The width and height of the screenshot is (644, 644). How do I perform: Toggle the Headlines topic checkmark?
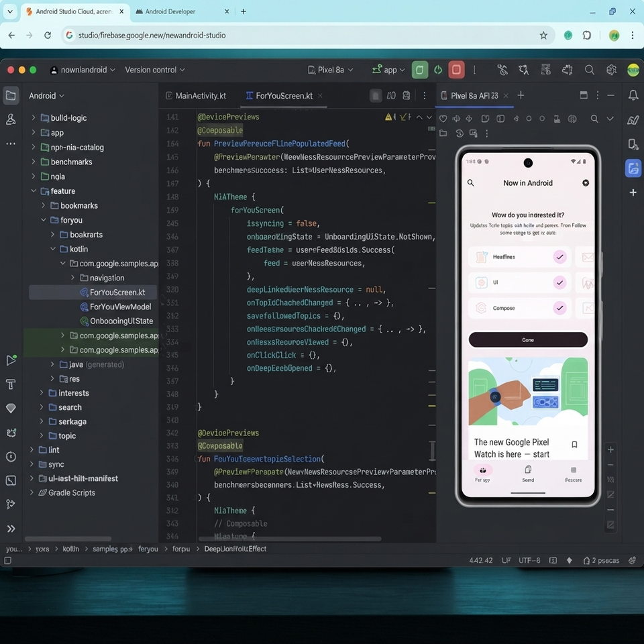point(559,257)
